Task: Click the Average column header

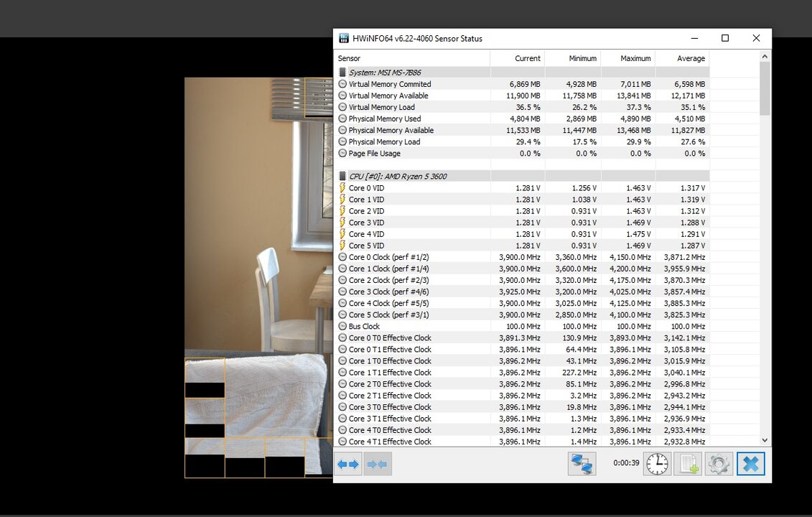Action: (x=683, y=59)
